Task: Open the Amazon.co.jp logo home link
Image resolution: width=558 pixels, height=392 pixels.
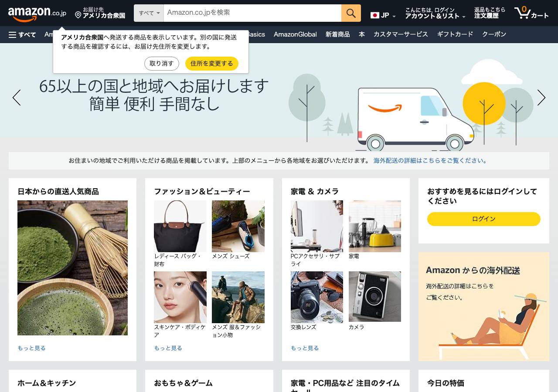Action: coord(37,14)
